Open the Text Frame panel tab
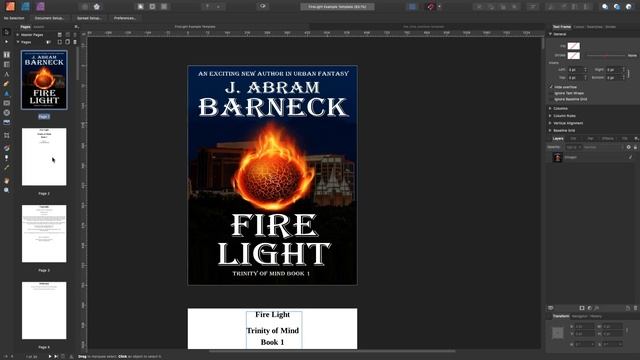The height and width of the screenshot is (360, 640). coord(562,27)
